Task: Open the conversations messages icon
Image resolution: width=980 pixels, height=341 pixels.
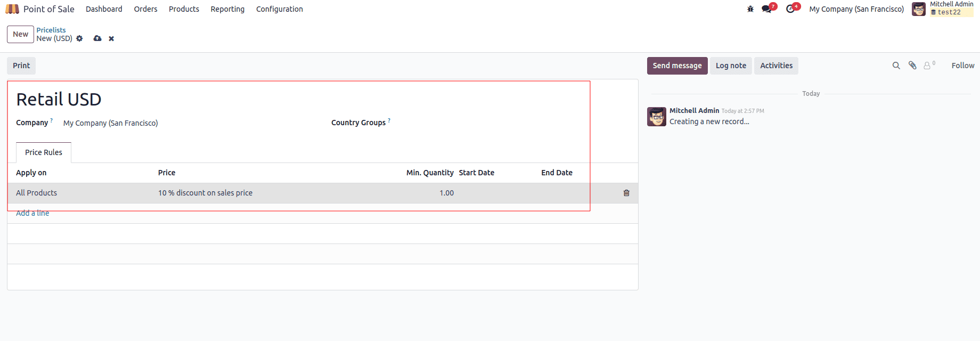Action: tap(766, 9)
